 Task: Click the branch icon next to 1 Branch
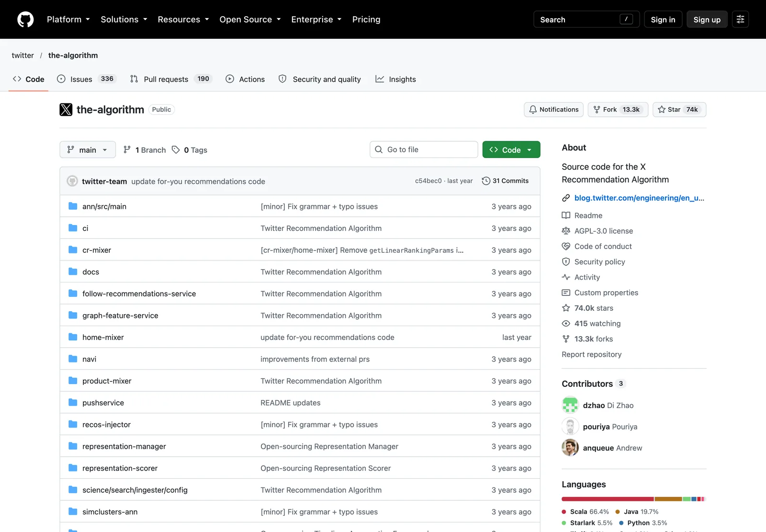click(x=127, y=150)
